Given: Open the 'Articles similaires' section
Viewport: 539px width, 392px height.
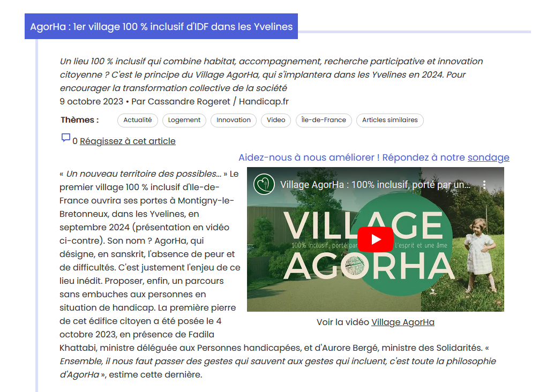Looking at the screenshot, I should click(390, 120).
